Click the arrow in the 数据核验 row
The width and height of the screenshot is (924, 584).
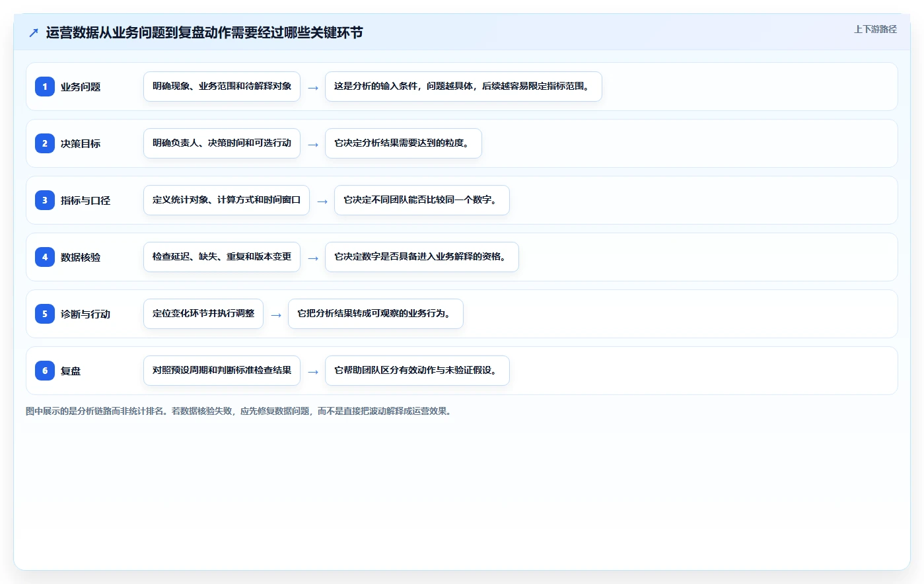click(313, 258)
